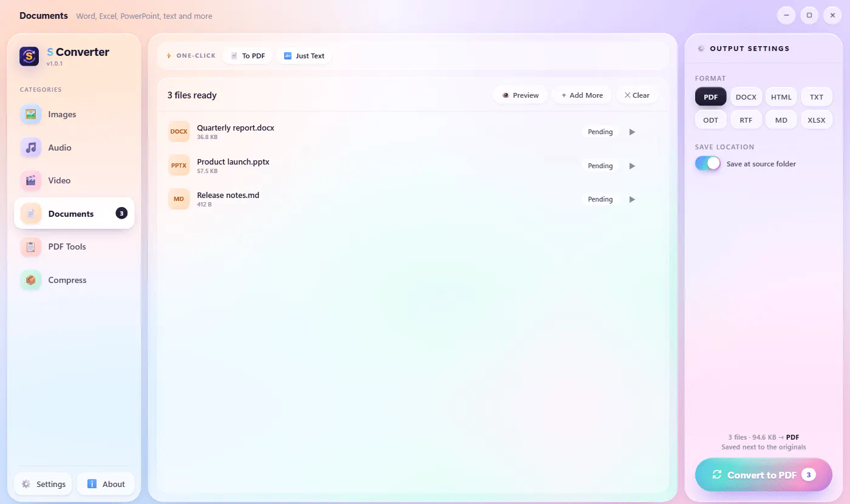This screenshot has height=504, width=850.
Task: Select the Release notes.md file name
Action: coord(228,196)
